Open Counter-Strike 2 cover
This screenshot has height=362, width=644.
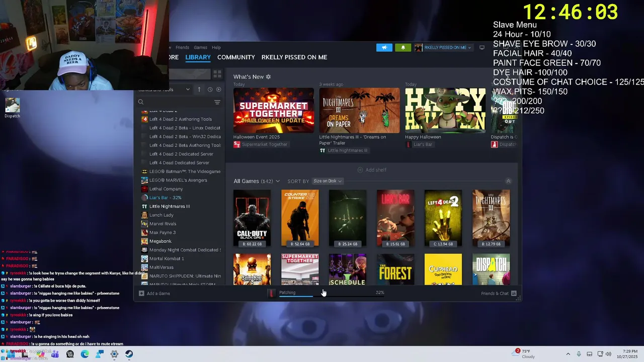(x=300, y=218)
